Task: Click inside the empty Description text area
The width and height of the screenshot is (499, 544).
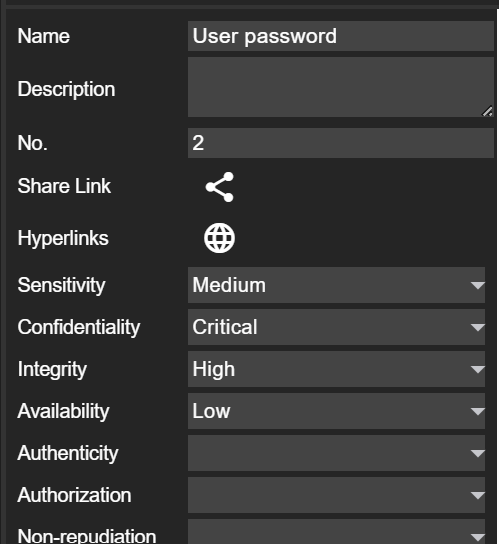Action: [341, 87]
